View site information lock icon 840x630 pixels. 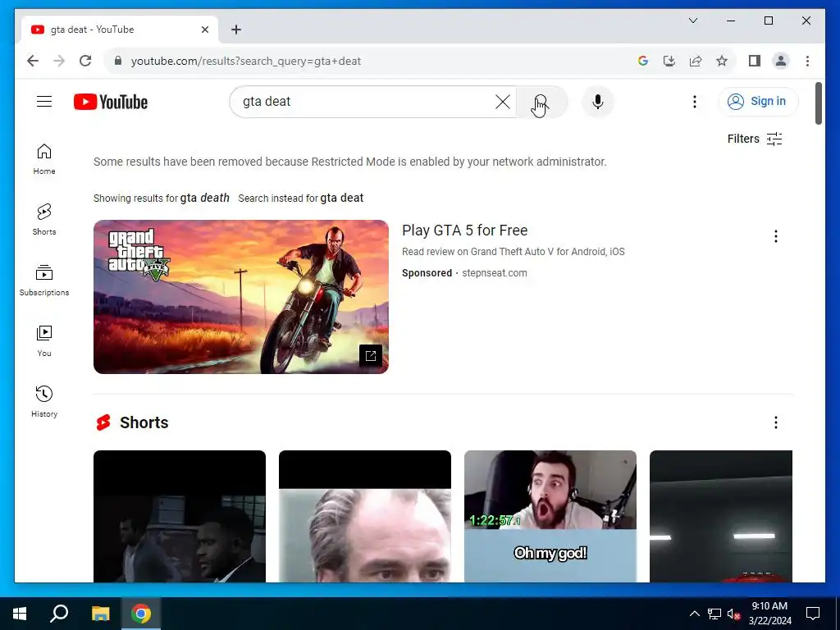(118, 61)
